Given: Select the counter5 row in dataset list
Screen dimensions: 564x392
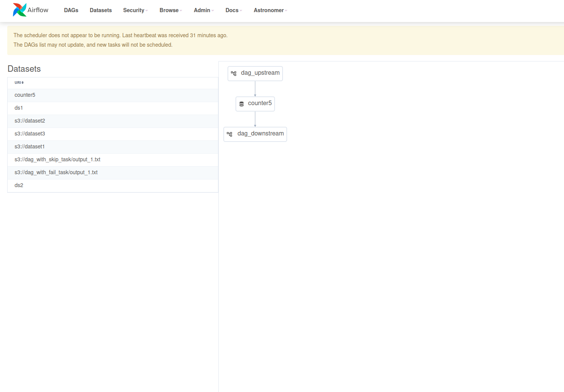Looking at the screenshot, I should [x=113, y=95].
